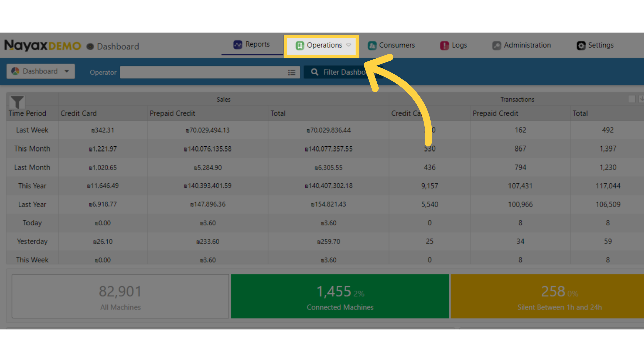The image size is (644, 362).
Task: Click the green Operations icon
Action: (300, 45)
